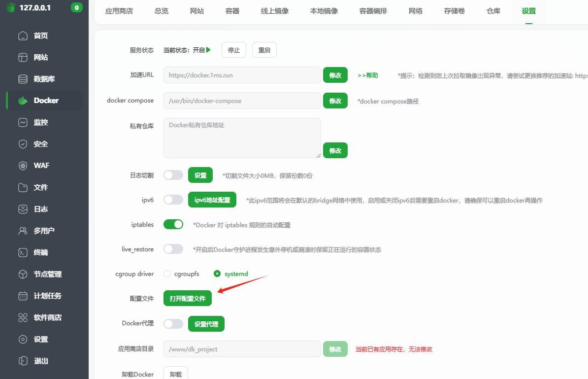Disable the iptables auto-configuration toggle
588x379 pixels.
(173, 224)
